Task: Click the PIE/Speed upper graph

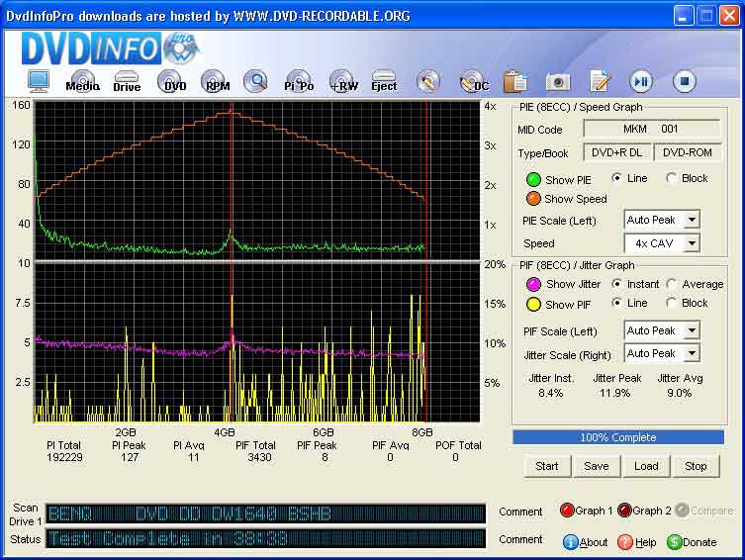Action: pos(257,180)
